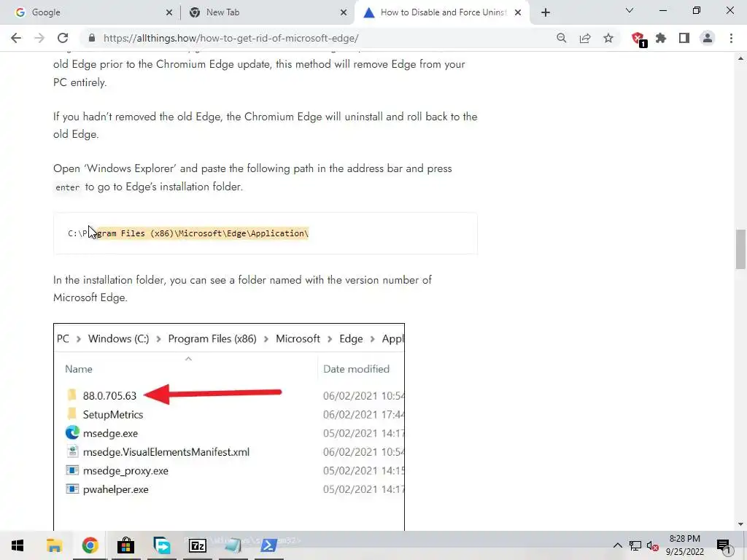Click the Edge installation folder screenshot
The height and width of the screenshot is (560, 747).
click(x=229, y=427)
